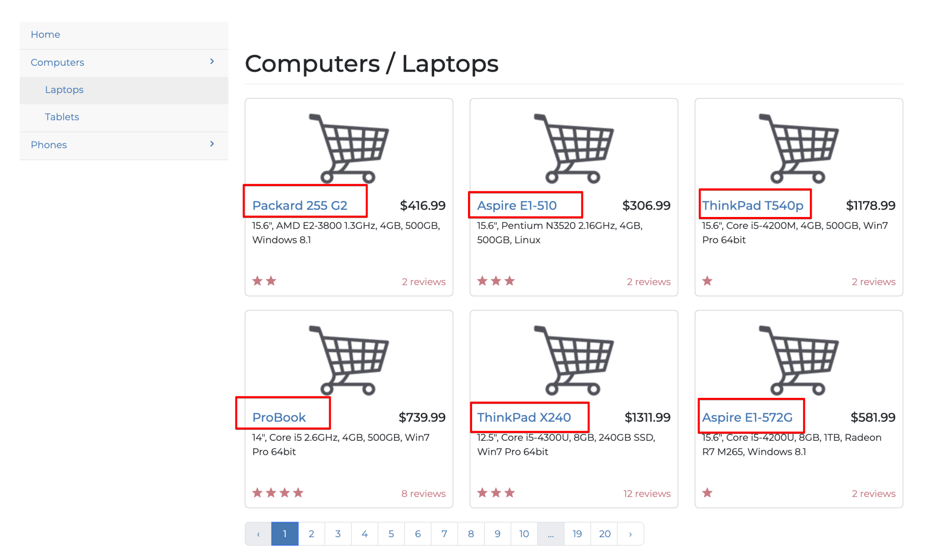The image size is (936, 560).
Task: Click the single star under ThinkPad T540p
Action: [x=707, y=281]
